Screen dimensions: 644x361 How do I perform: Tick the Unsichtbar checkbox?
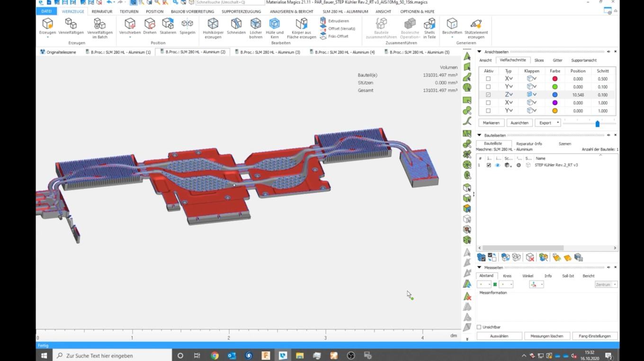(479, 327)
